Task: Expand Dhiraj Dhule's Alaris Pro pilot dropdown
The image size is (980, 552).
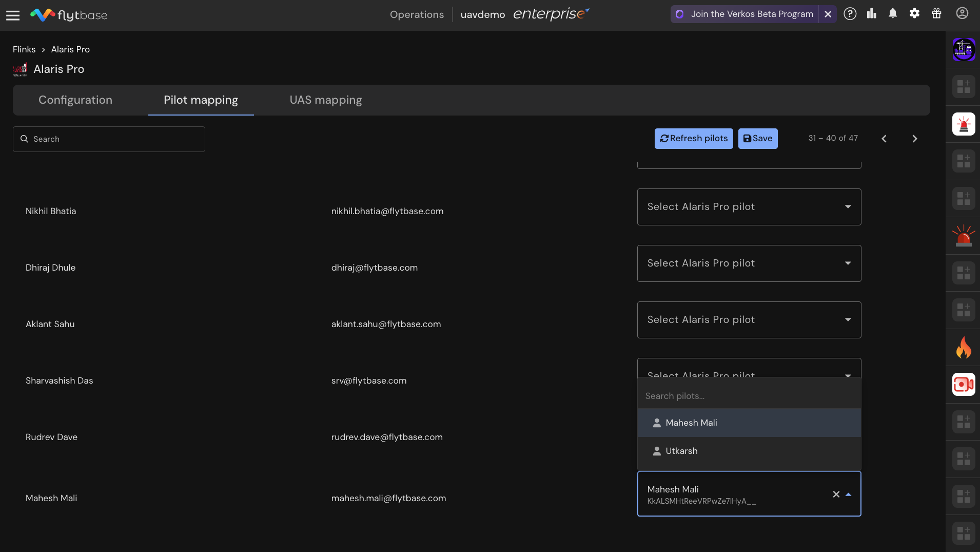Action: pos(749,263)
